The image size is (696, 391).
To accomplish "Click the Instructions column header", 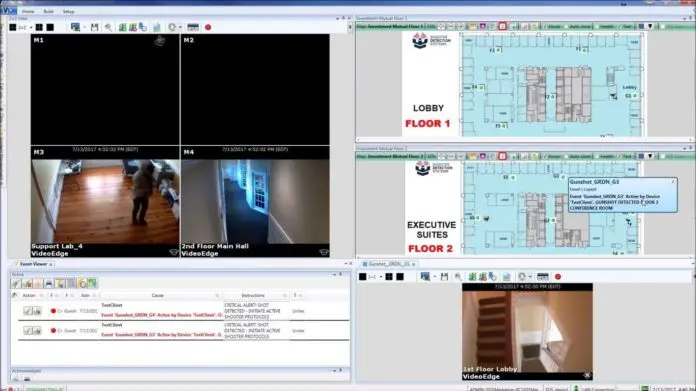I will [x=253, y=296].
